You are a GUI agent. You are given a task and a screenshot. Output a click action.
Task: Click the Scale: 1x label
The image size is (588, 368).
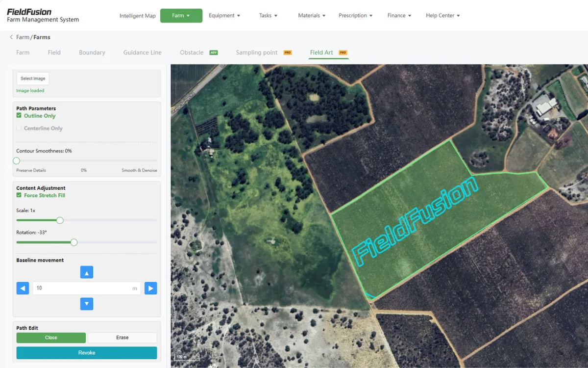point(26,210)
